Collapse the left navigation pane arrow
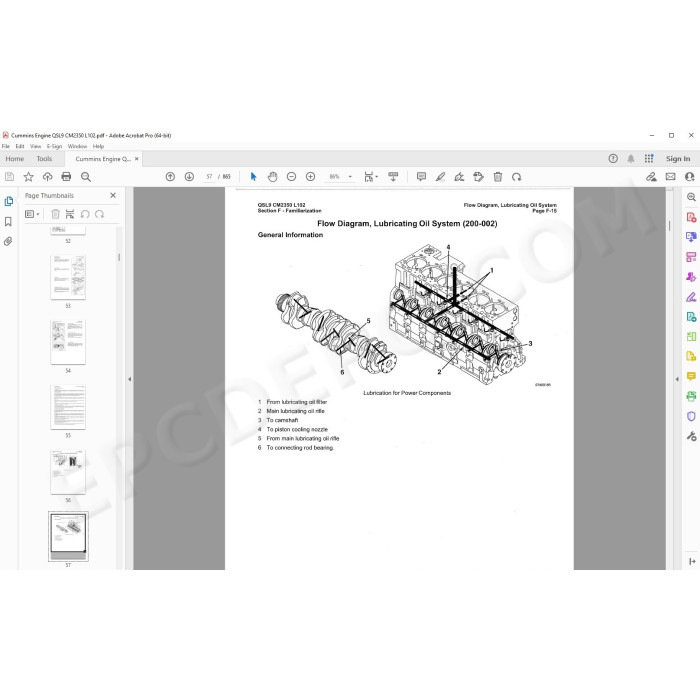This screenshot has width=700, height=700. pos(129,379)
